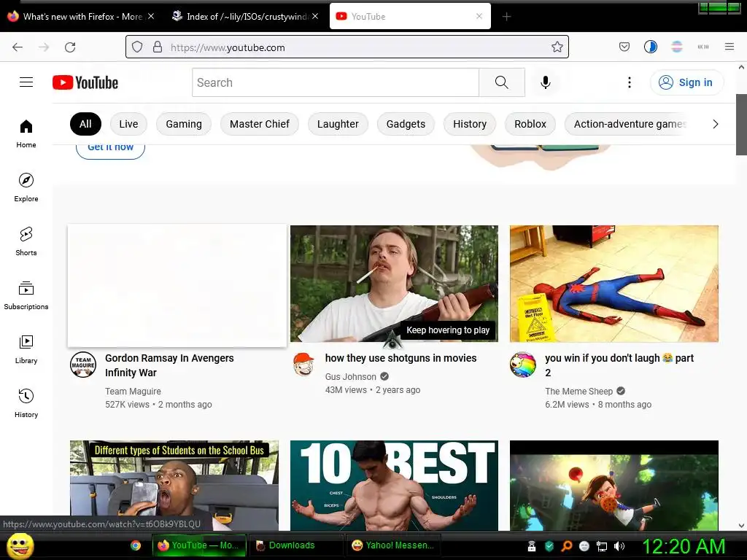Click Gus Johnson channel avatar

pos(303,365)
